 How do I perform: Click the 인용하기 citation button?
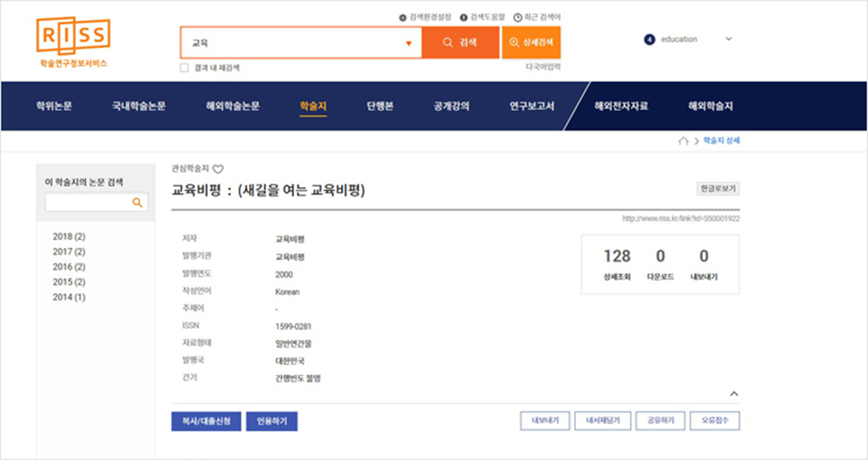(x=272, y=421)
